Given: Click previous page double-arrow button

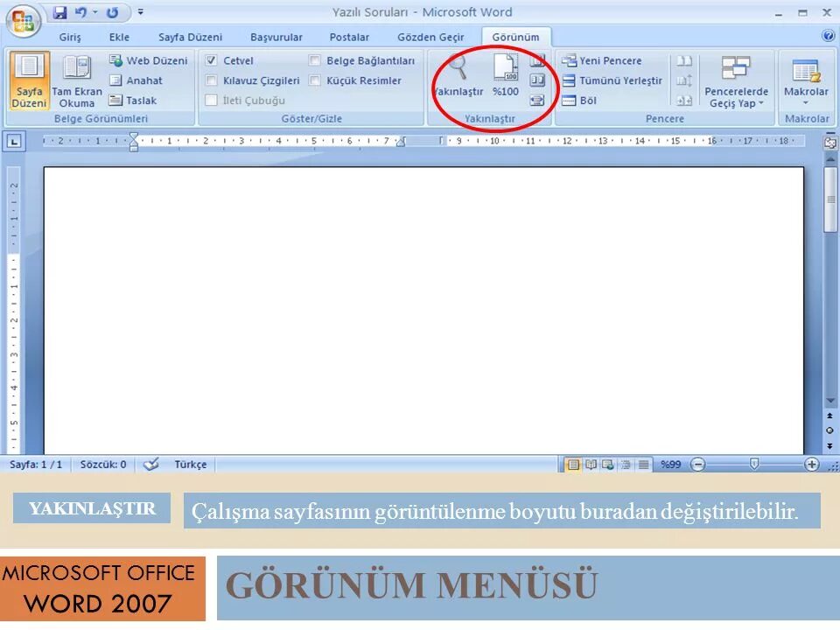Looking at the screenshot, I should click(x=829, y=416).
